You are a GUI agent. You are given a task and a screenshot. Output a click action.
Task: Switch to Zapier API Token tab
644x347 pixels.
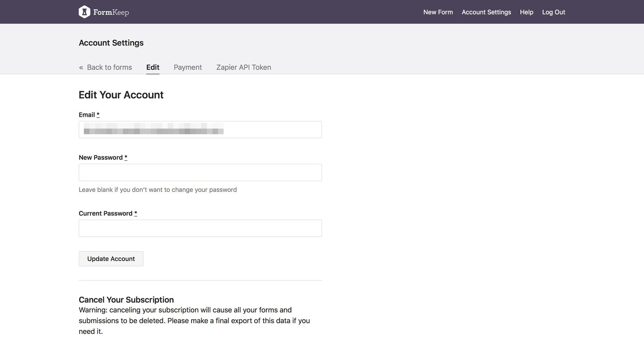click(244, 67)
